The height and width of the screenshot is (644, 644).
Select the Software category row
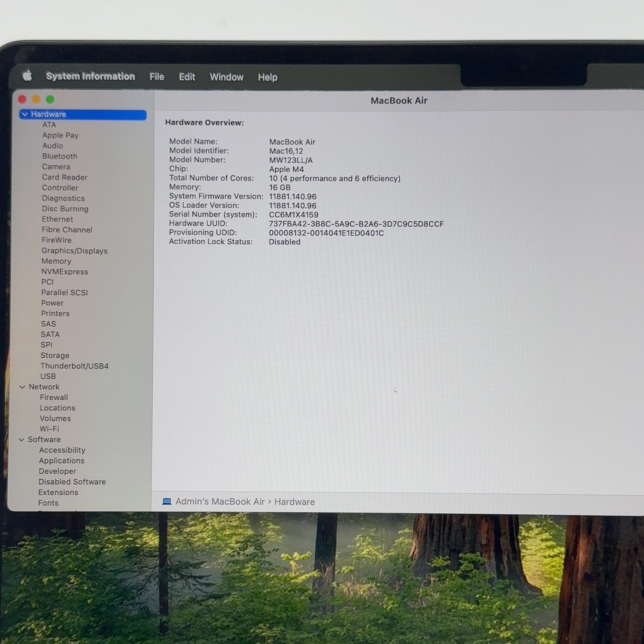tap(44, 439)
